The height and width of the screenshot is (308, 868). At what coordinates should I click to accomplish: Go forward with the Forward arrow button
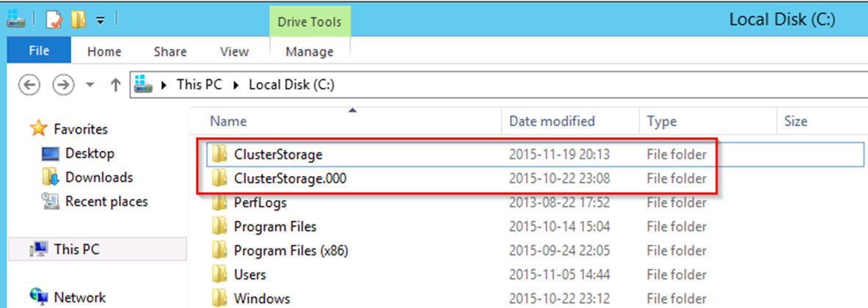63,85
